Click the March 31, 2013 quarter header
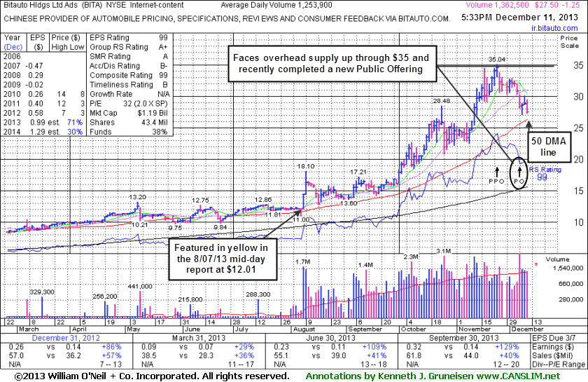This screenshot has width=588, height=382. coord(199,338)
